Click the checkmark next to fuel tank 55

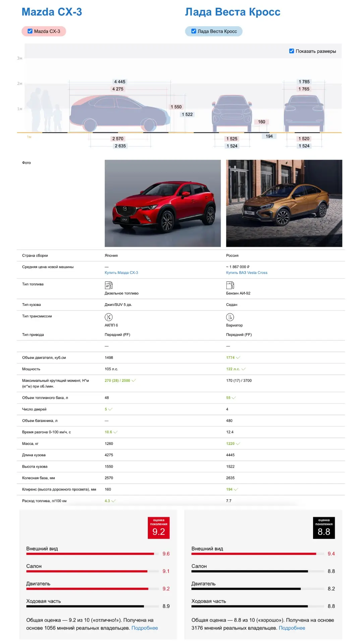(234, 398)
